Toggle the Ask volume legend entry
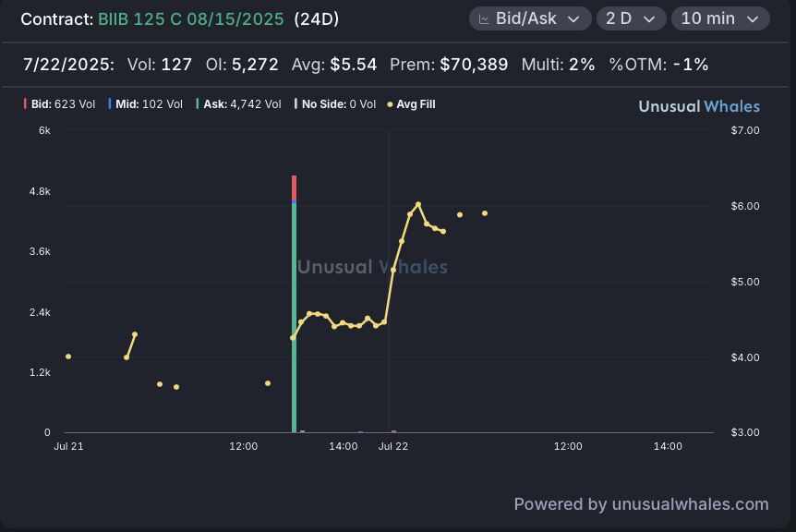Screen dimensions: 796x532 coord(238,104)
